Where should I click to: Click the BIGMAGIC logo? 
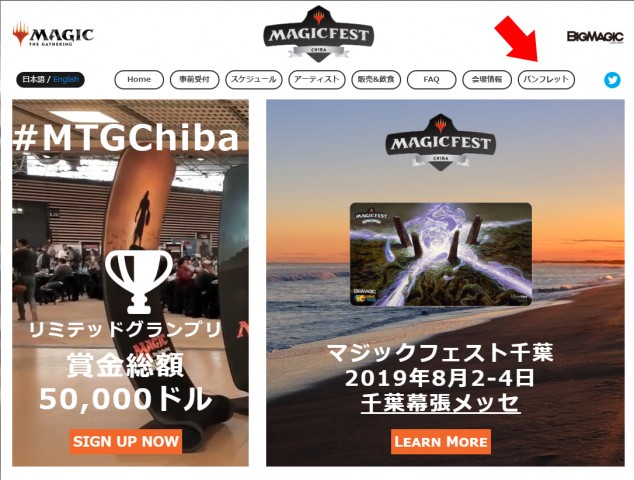(595, 36)
